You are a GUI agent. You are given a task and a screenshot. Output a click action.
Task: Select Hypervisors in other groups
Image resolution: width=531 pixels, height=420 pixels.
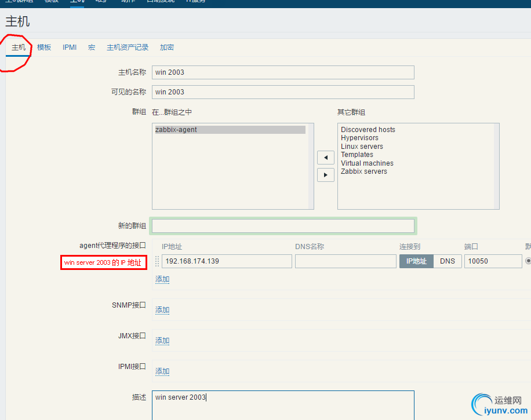tap(359, 138)
